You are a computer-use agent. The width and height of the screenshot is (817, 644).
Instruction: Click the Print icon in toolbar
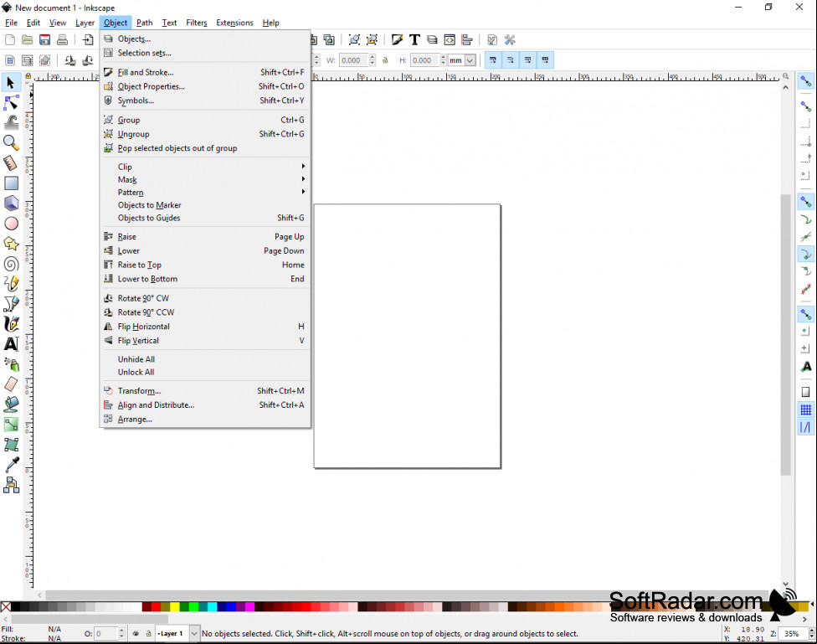(x=62, y=39)
